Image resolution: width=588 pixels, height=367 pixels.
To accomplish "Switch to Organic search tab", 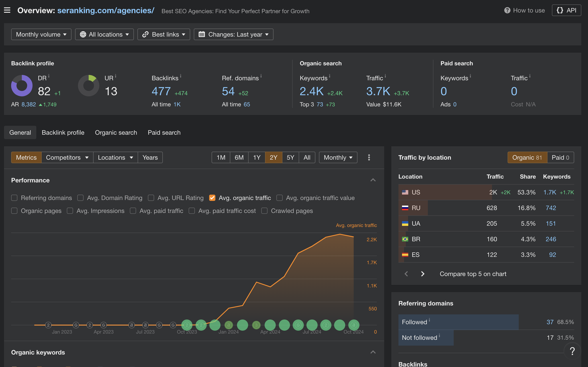I will [116, 132].
